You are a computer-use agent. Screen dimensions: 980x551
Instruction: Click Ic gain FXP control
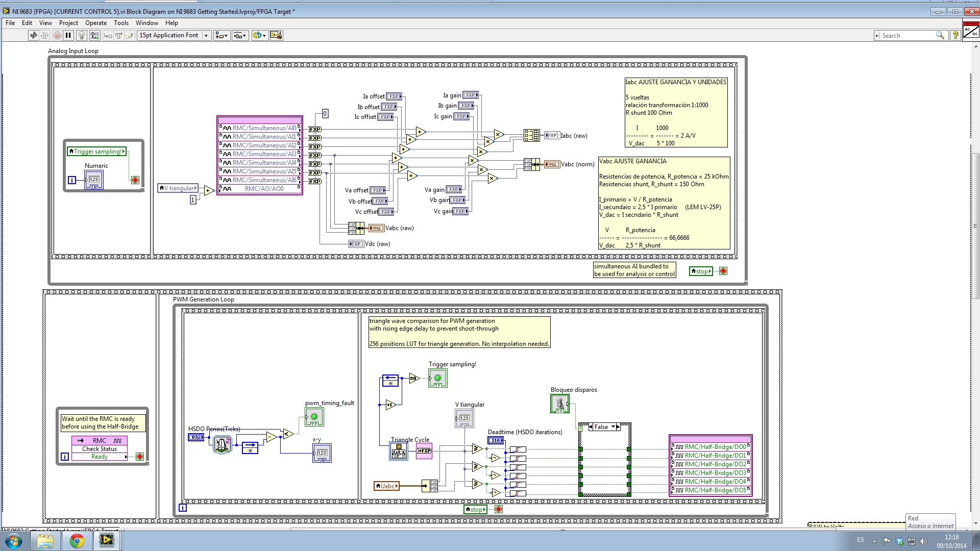click(x=461, y=116)
